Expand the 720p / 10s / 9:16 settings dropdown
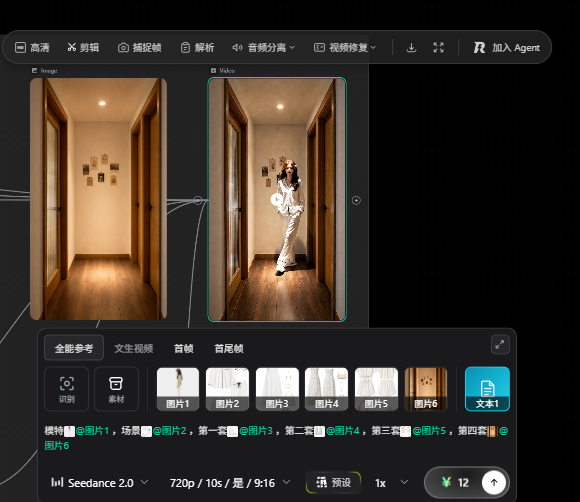580x502 pixels. click(229, 483)
